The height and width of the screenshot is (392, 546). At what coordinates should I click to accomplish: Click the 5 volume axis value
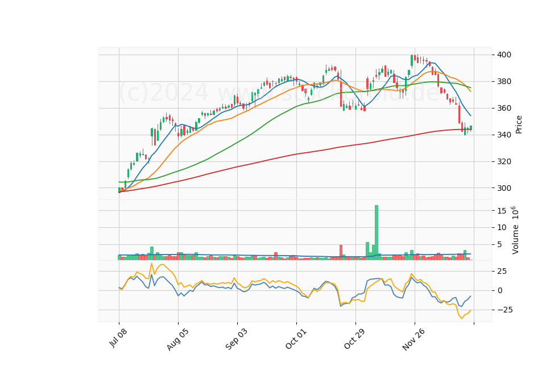pos(500,244)
